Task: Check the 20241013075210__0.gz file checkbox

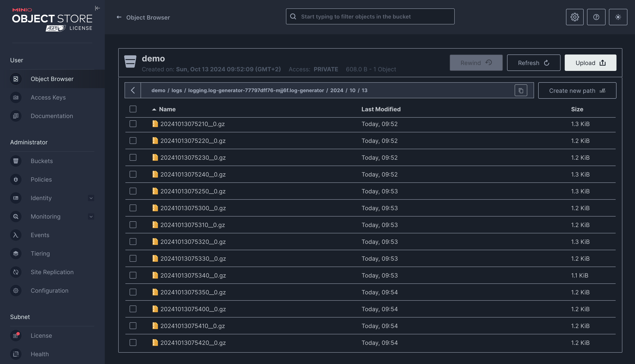Action: coord(133,124)
